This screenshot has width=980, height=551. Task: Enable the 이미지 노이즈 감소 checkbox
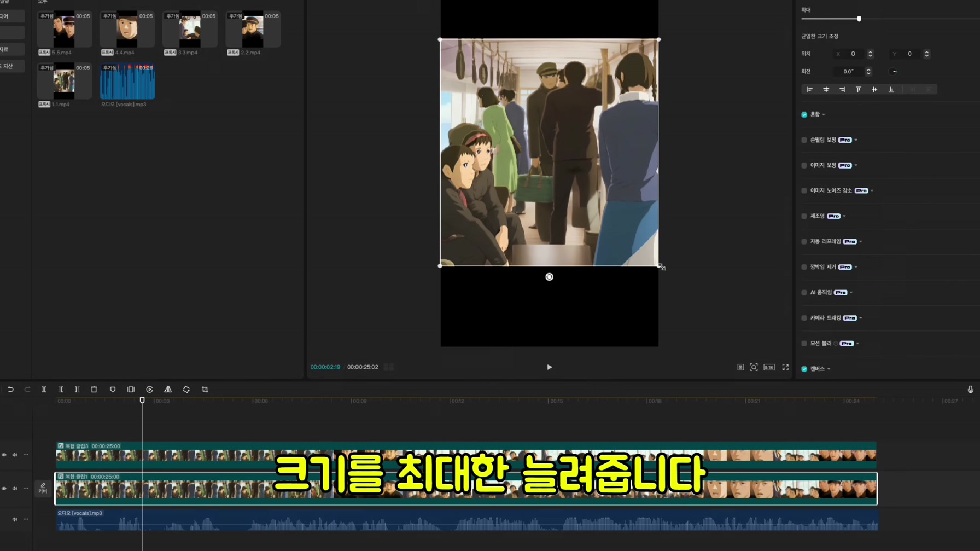pos(804,191)
